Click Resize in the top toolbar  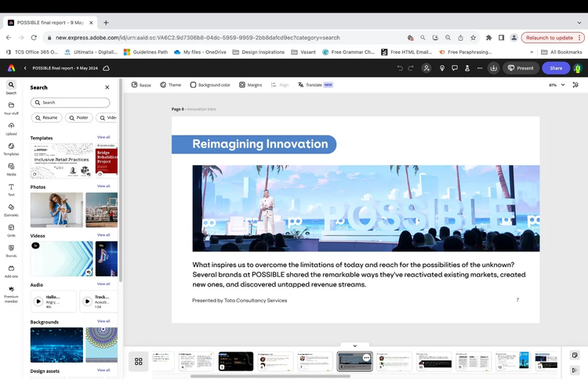coord(141,85)
